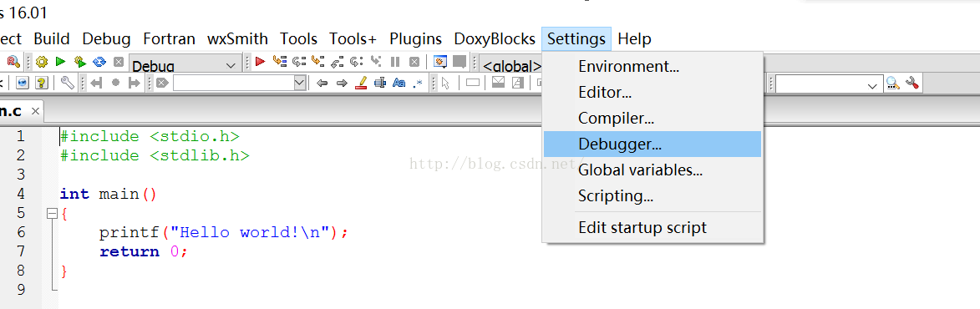Open the Fortran menu
This screenshot has width=980, height=309.
click(x=170, y=38)
